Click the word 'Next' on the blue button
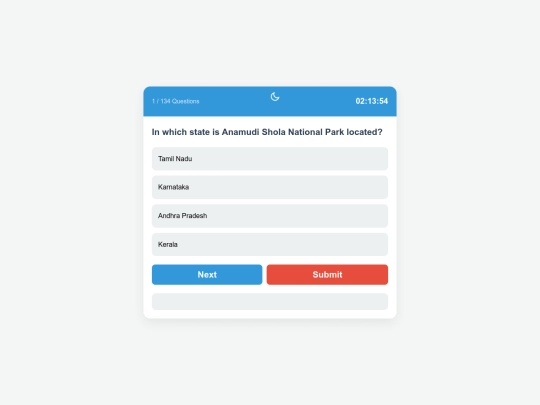Viewport: 540px width, 405px height. (207, 274)
